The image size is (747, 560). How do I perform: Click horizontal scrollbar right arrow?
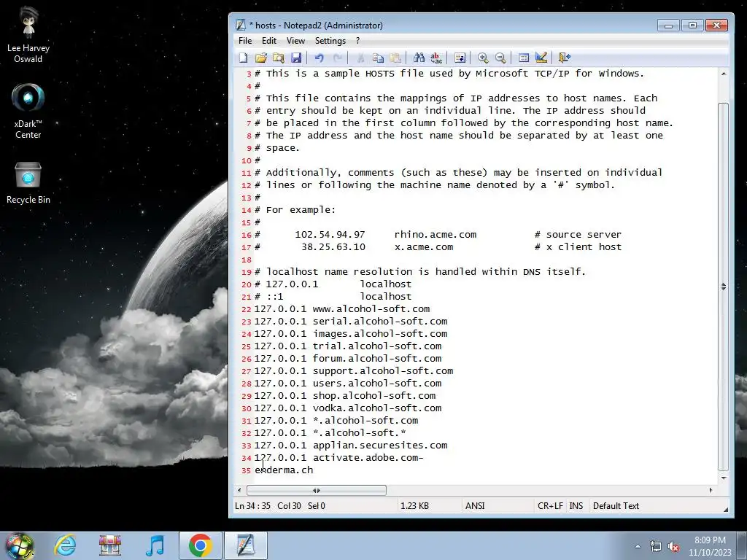tap(711, 490)
